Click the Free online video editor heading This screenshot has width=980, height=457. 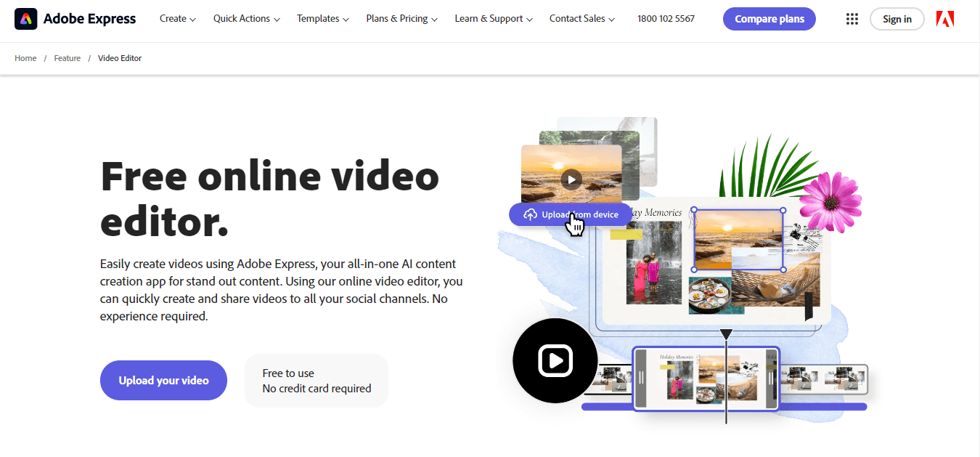(270, 198)
